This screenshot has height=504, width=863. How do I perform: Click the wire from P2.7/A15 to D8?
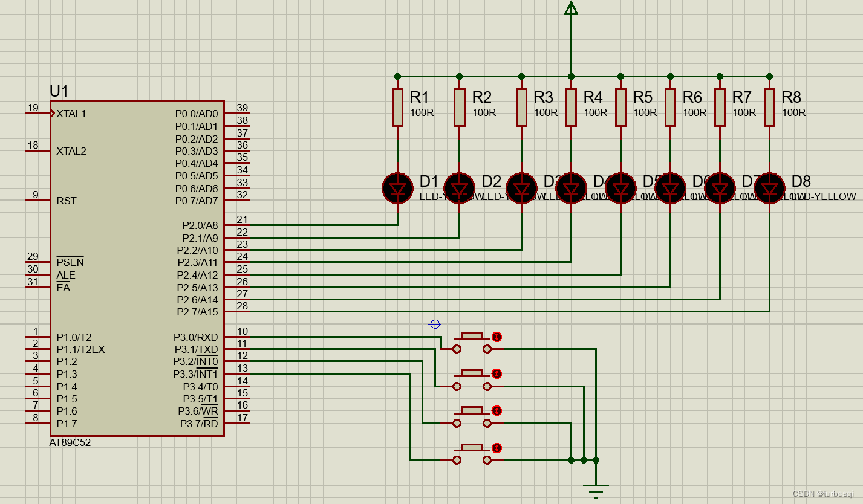tap(509, 312)
